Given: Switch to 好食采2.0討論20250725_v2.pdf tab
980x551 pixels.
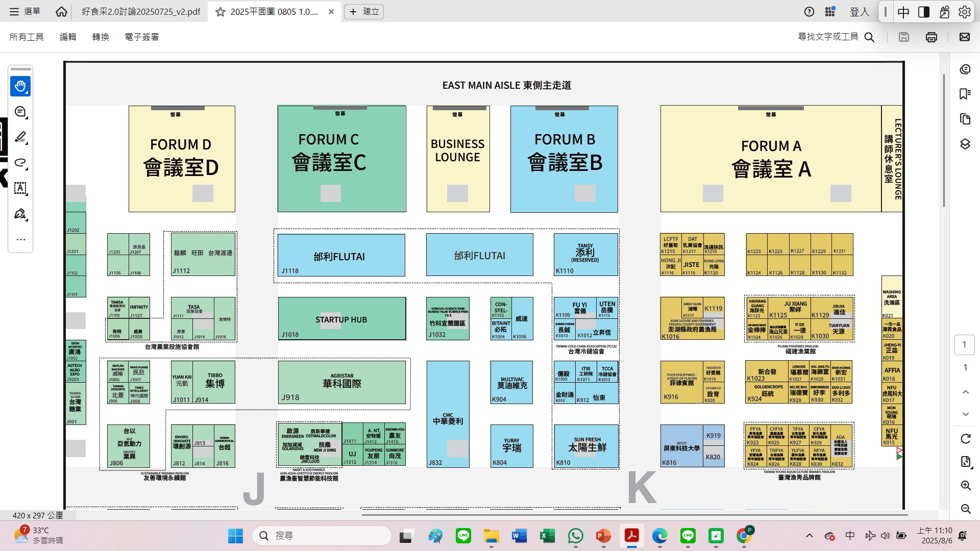Looking at the screenshot, I should 141,11.
